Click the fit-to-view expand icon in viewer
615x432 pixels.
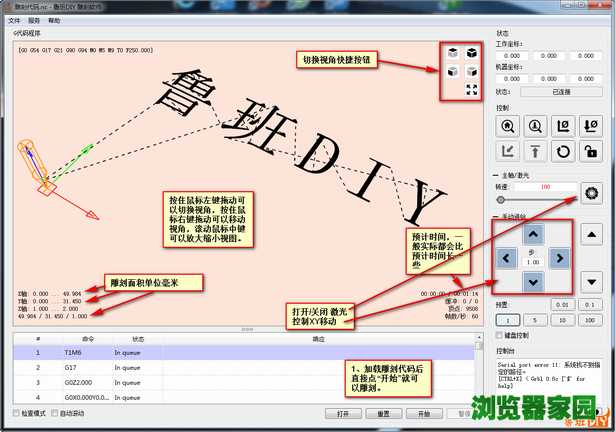472,90
